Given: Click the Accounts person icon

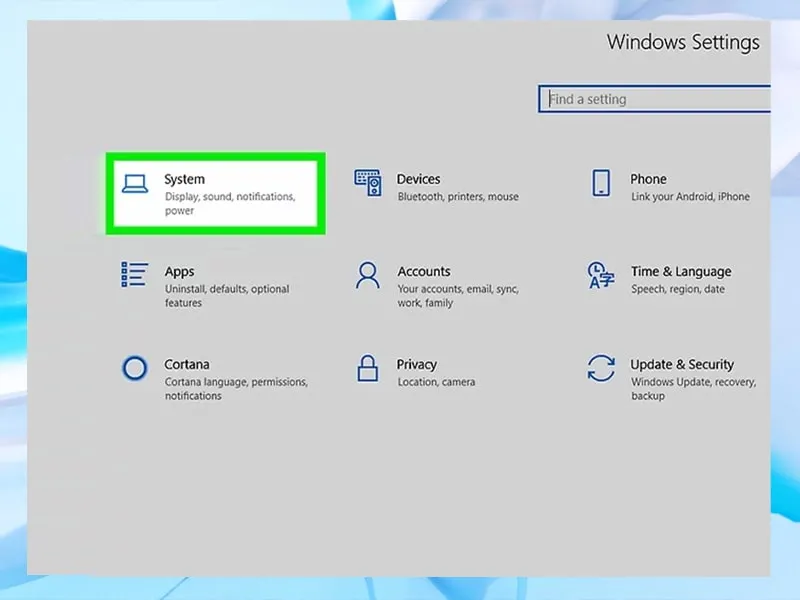Looking at the screenshot, I should [368, 275].
